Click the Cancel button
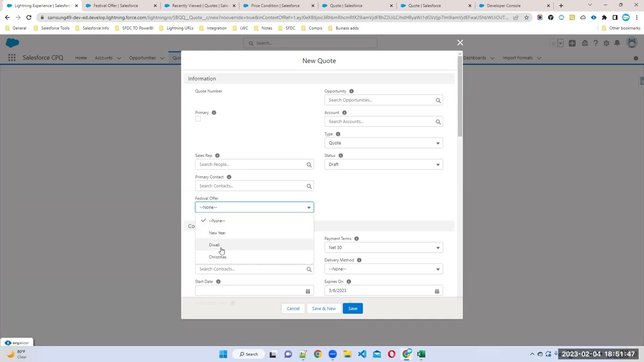Image resolution: width=644 pixels, height=362 pixels. 293,309
